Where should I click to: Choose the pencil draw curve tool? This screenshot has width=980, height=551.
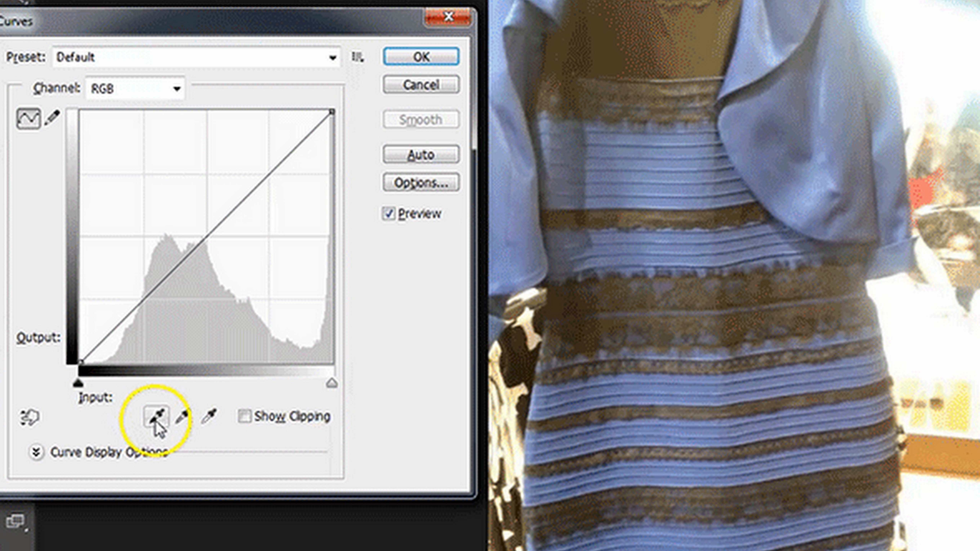point(52,118)
